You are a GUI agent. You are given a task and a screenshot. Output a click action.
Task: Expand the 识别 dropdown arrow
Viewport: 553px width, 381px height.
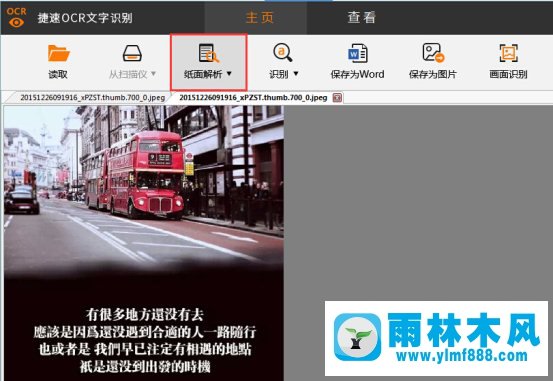coord(296,74)
